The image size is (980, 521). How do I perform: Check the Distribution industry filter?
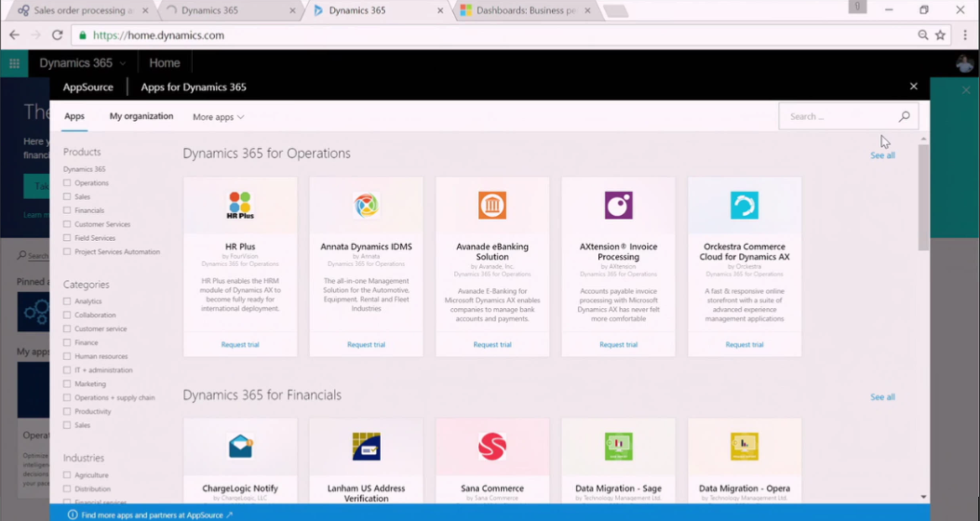pos(67,488)
